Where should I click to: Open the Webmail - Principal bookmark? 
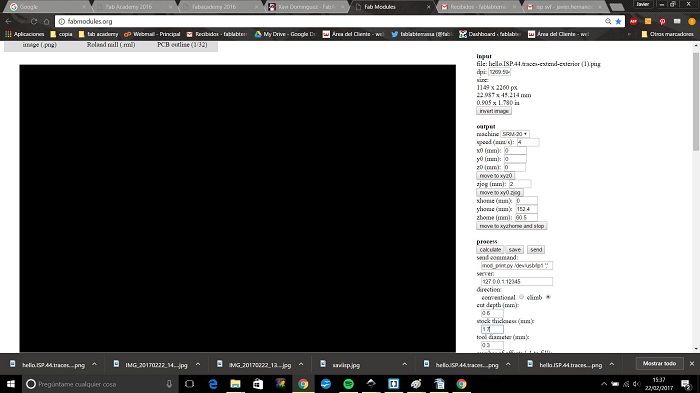click(152, 34)
